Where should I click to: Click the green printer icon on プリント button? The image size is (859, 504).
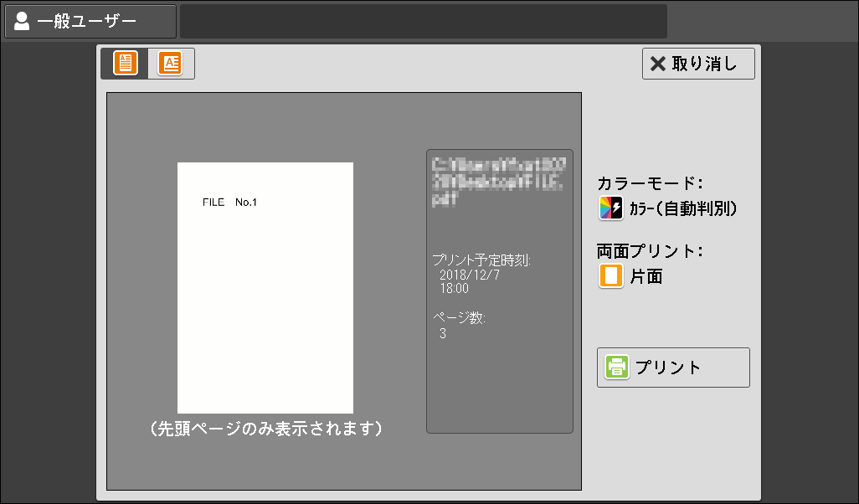coord(616,367)
